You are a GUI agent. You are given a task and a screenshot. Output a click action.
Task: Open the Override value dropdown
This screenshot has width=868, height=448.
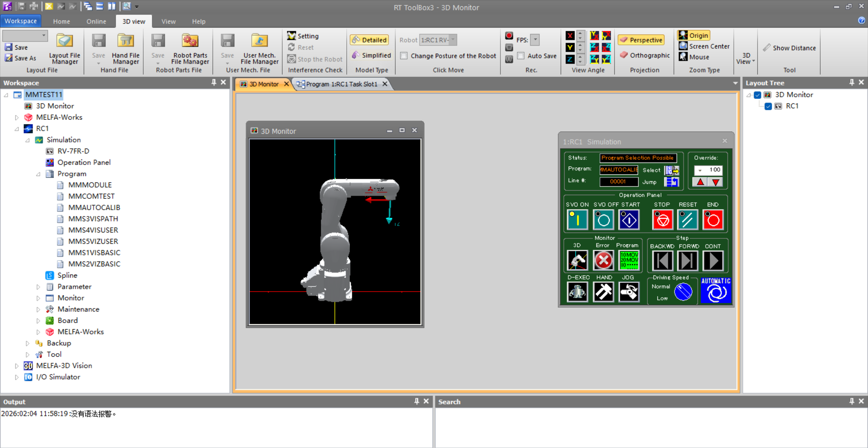click(x=700, y=170)
